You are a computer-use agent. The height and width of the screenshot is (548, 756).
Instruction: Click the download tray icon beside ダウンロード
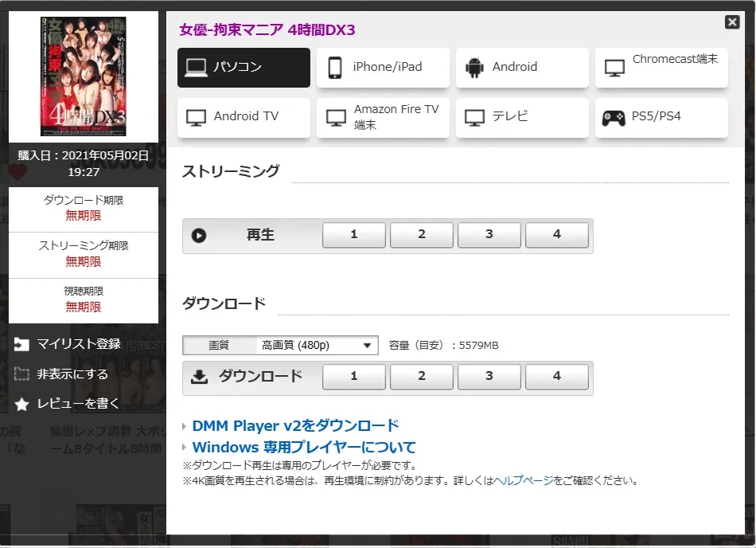200,377
